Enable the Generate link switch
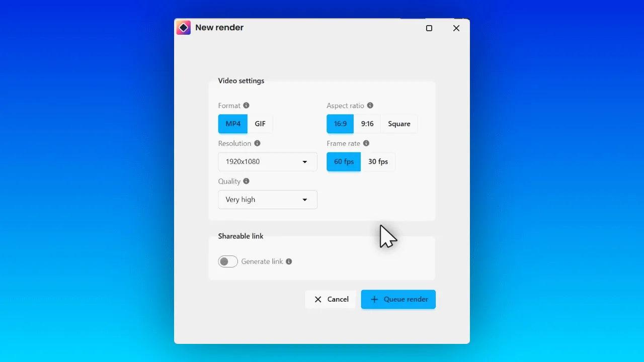 point(228,261)
